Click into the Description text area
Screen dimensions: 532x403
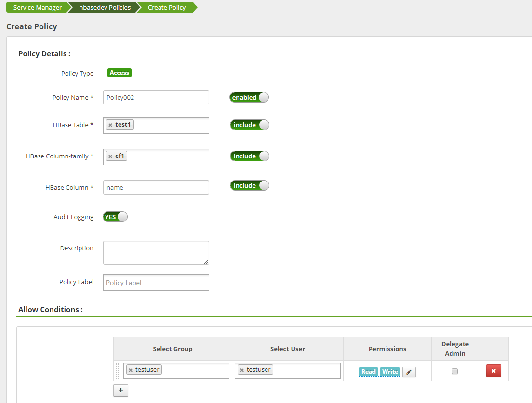click(156, 253)
